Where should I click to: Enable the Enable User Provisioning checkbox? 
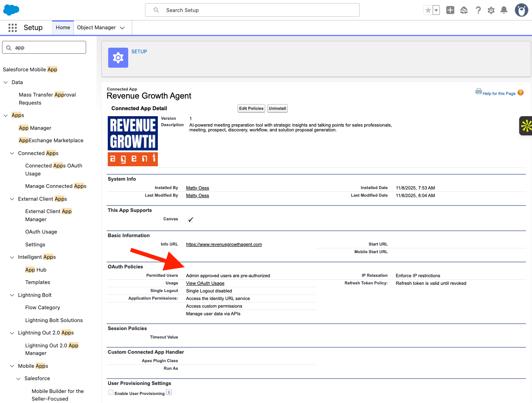(111, 392)
